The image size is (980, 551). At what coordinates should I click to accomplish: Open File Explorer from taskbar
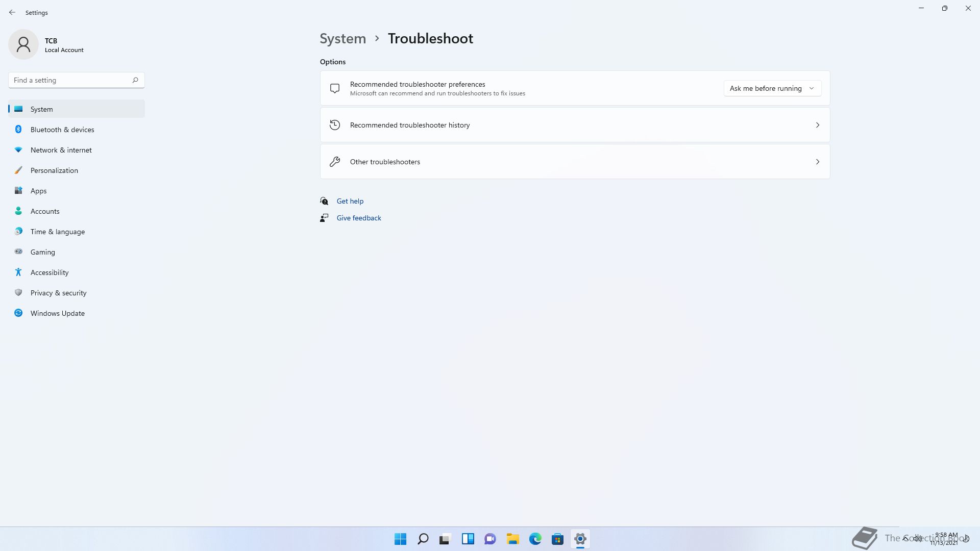click(x=513, y=539)
